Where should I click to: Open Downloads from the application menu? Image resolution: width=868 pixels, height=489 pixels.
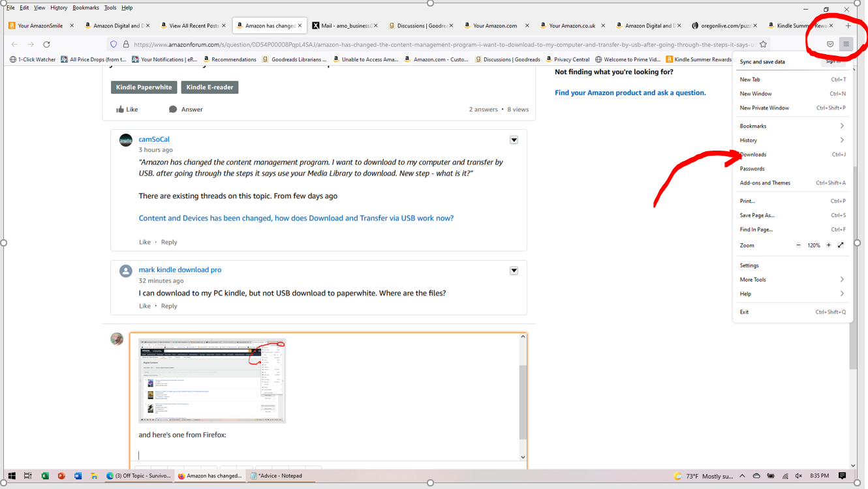tap(752, 155)
